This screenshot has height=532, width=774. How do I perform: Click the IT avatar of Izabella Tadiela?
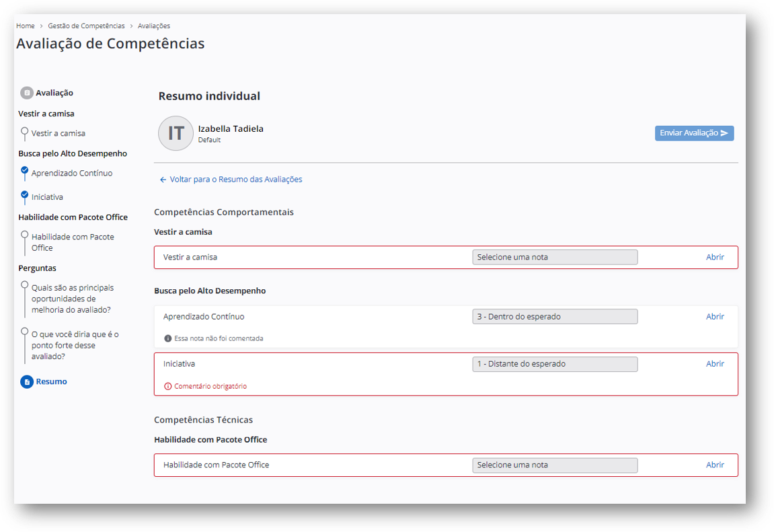pyautogui.click(x=176, y=133)
